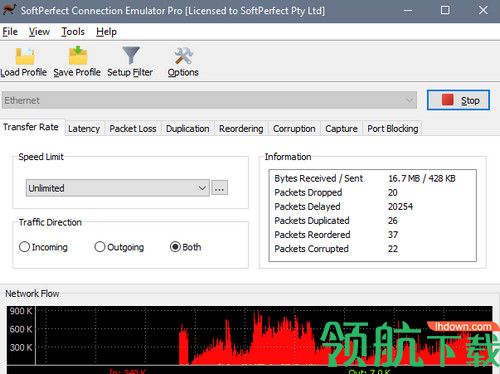Click the Packets Dropped row label
The width and height of the screenshot is (500, 374).
308,192
